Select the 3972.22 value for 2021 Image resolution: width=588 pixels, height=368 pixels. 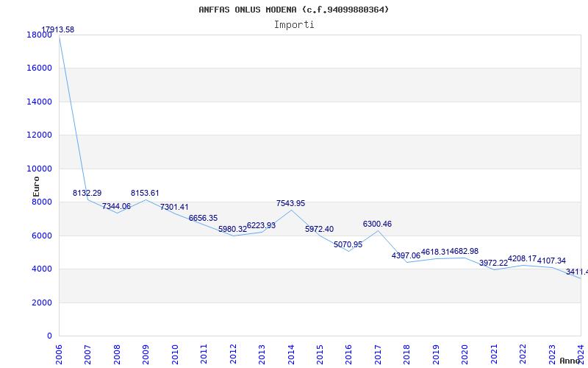click(x=493, y=263)
